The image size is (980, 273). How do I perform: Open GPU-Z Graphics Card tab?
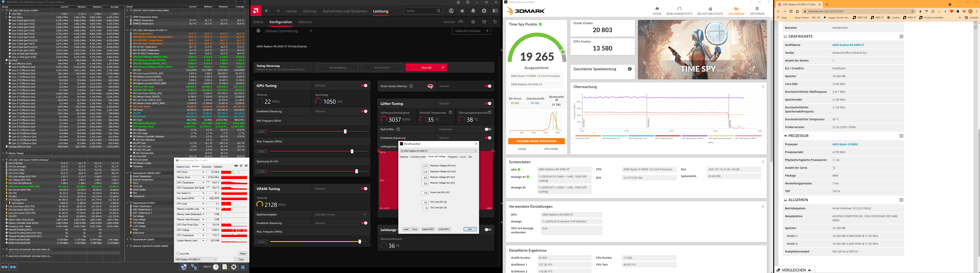(183, 167)
